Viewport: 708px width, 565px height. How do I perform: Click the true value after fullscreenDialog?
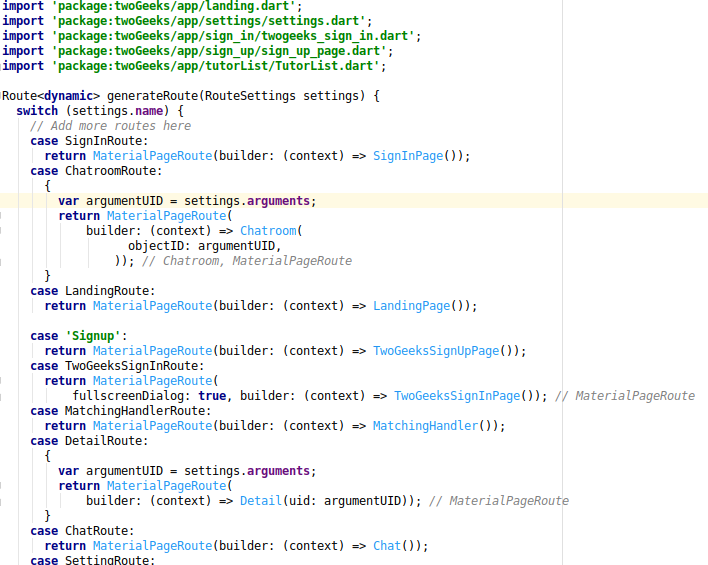(212, 396)
